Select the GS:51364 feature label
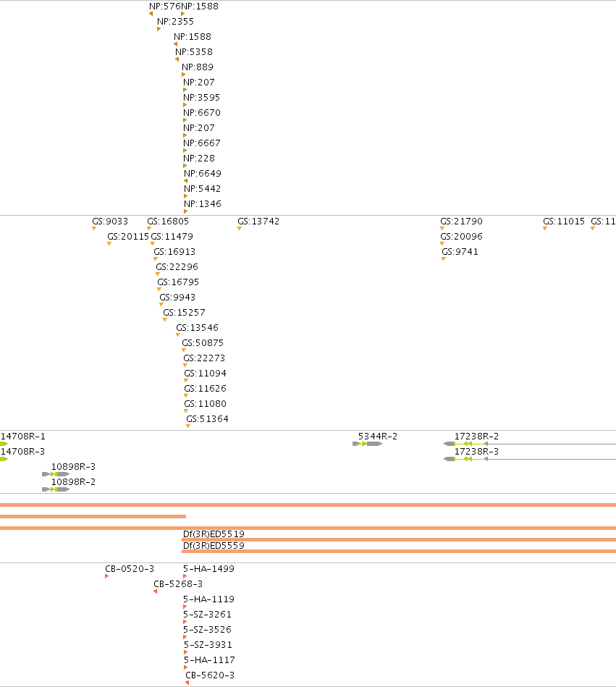Viewport: 616px width, 687px height. point(207,419)
